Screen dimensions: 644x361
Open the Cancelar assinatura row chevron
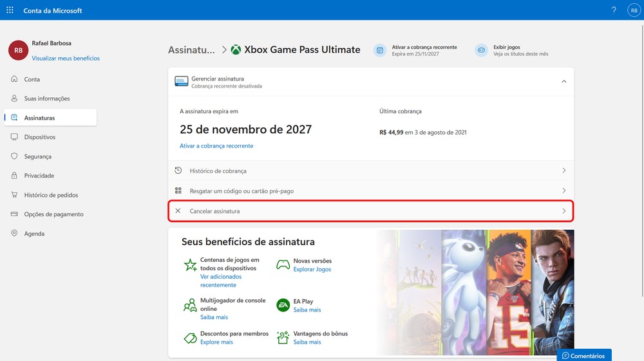(x=563, y=211)
